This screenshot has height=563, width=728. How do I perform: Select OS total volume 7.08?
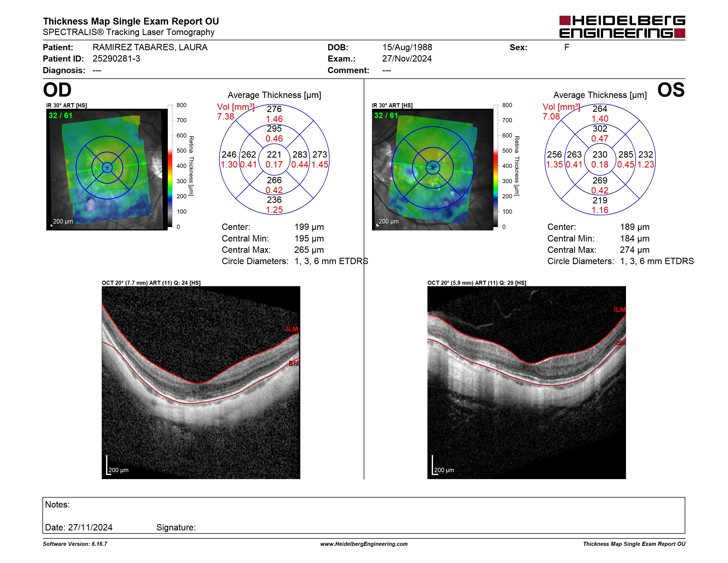pyautogui.click(x=551, y=116)
